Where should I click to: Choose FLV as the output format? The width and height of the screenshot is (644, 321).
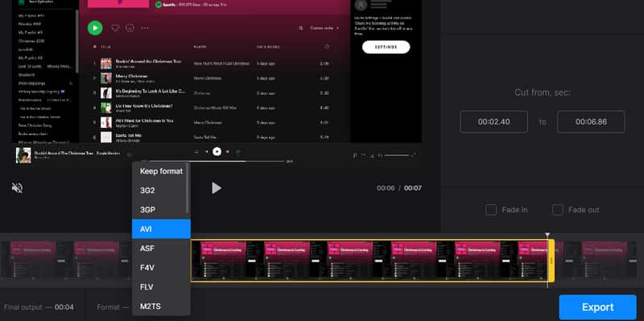pyautogui.click(x=161, y=287)
